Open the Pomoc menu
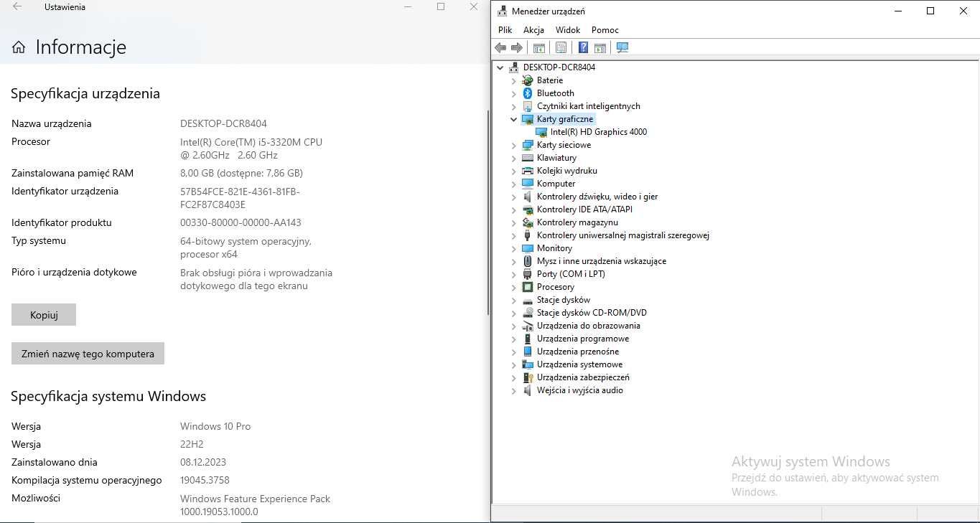This screenshot has width=980, height=523. (605, 30)
